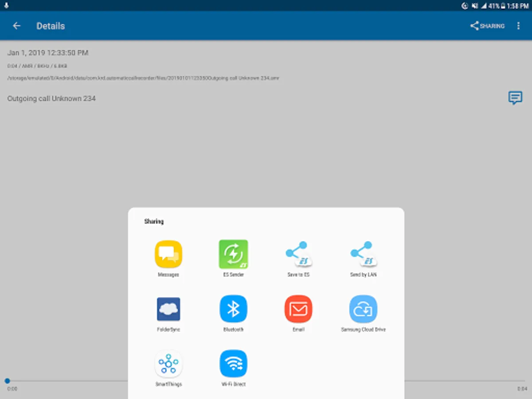Viewport: 532px width, 399px height.
Task: Select the recording date Jan 1, 2019
Action: tap(48, 53)
